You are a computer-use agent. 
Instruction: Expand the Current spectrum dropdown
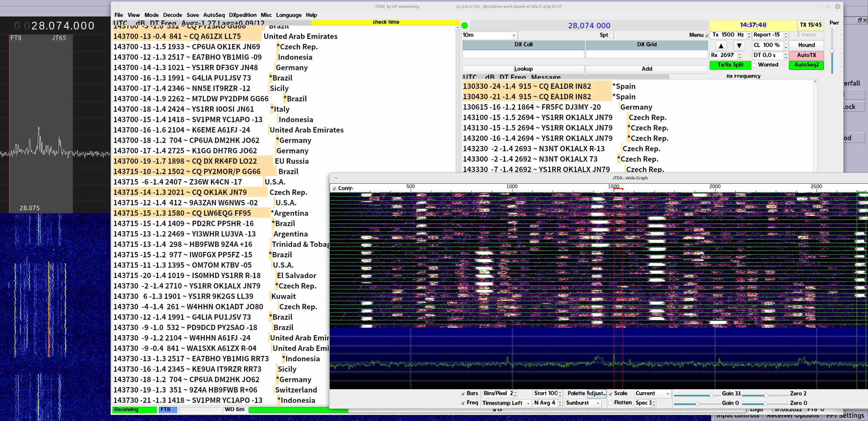[652, 394]
